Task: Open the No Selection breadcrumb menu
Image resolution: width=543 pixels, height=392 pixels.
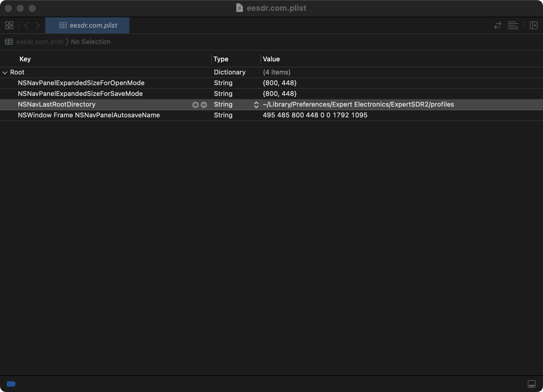Action: pyautogui.click(x=91, y=42)
